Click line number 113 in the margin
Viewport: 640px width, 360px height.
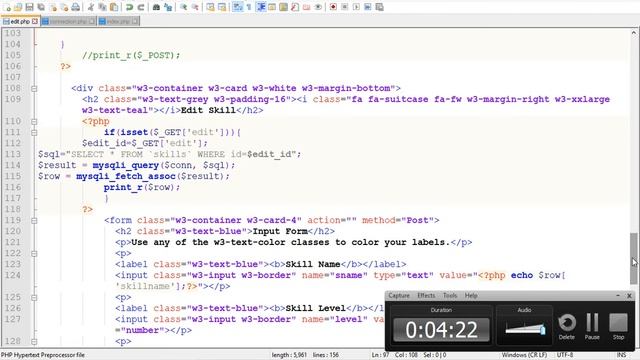(13, 154)
